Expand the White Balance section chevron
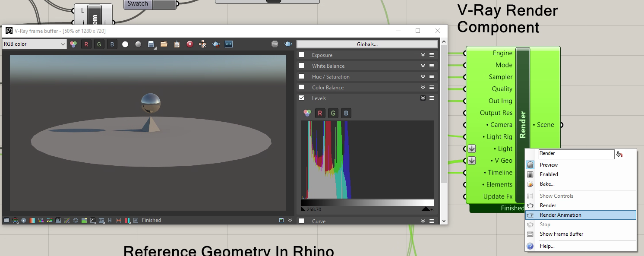The height and width of the screenshot is (256, 644). pos(423,66)
